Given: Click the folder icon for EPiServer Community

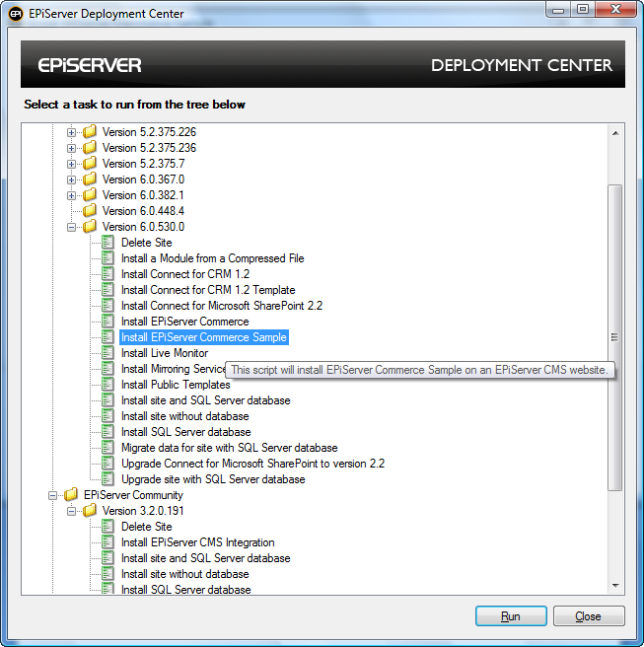Looking at the screenshot, I should pos(71,495).
